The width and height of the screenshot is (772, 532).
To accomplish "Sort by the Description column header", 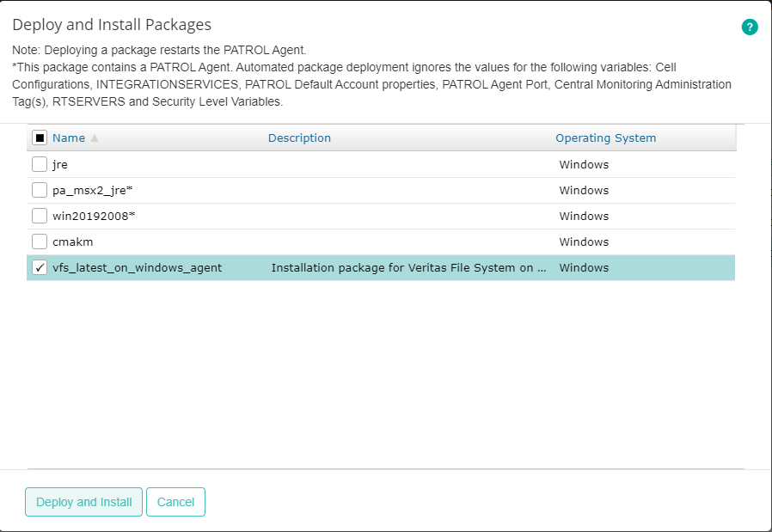I will (299, 137).
